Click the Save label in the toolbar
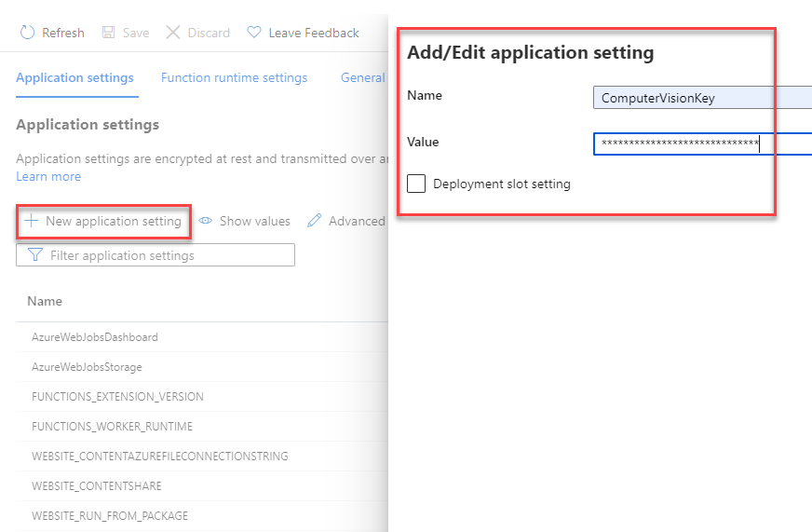 click(x=136, y=33)
